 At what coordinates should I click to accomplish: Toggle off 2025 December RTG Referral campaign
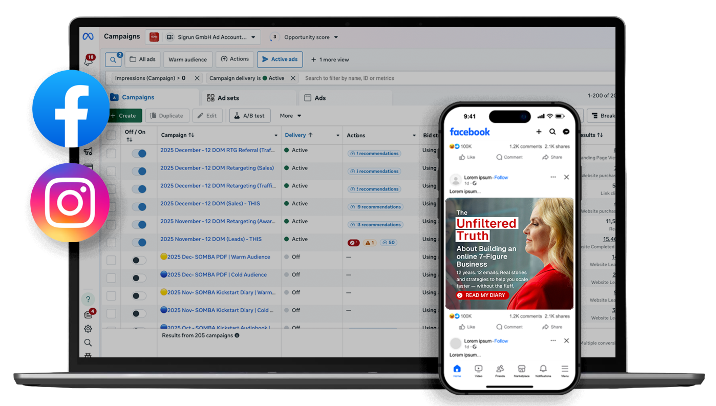pos(139,153)
